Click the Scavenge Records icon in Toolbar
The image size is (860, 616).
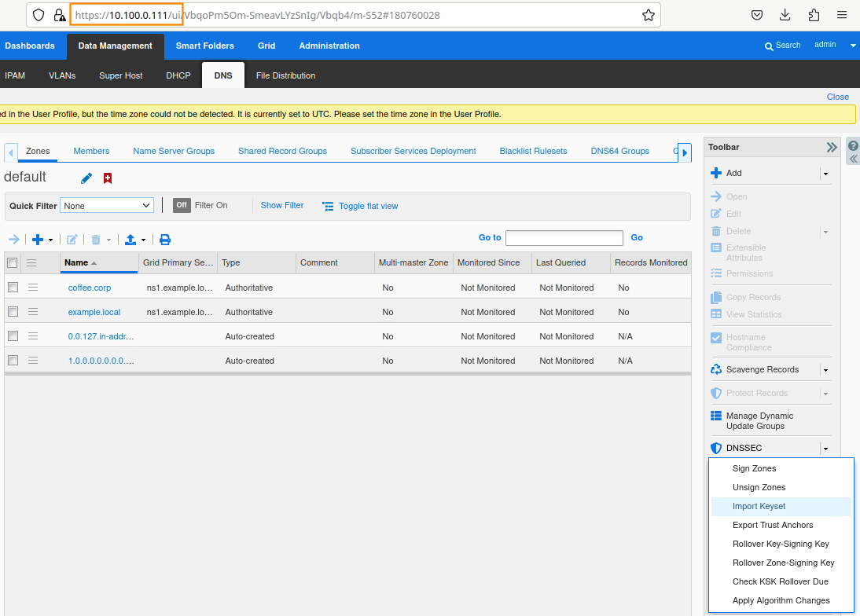pos(716,369)
